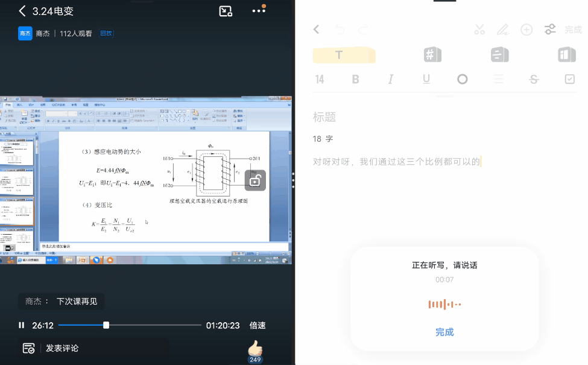This screenshot has width=588, height=365.
Task: Tap the 回放 replay tag
Action: (106, 33)
